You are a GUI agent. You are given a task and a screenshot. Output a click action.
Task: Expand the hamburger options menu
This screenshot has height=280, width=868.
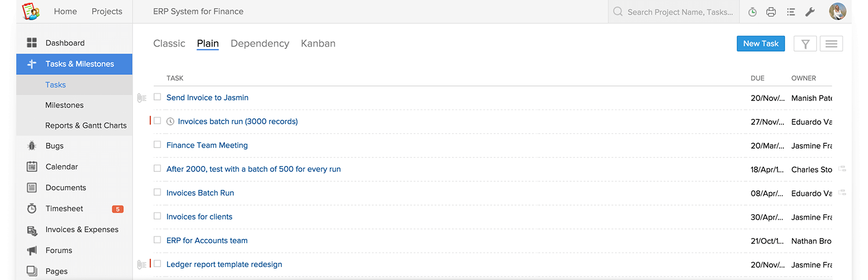coord(831,43)
